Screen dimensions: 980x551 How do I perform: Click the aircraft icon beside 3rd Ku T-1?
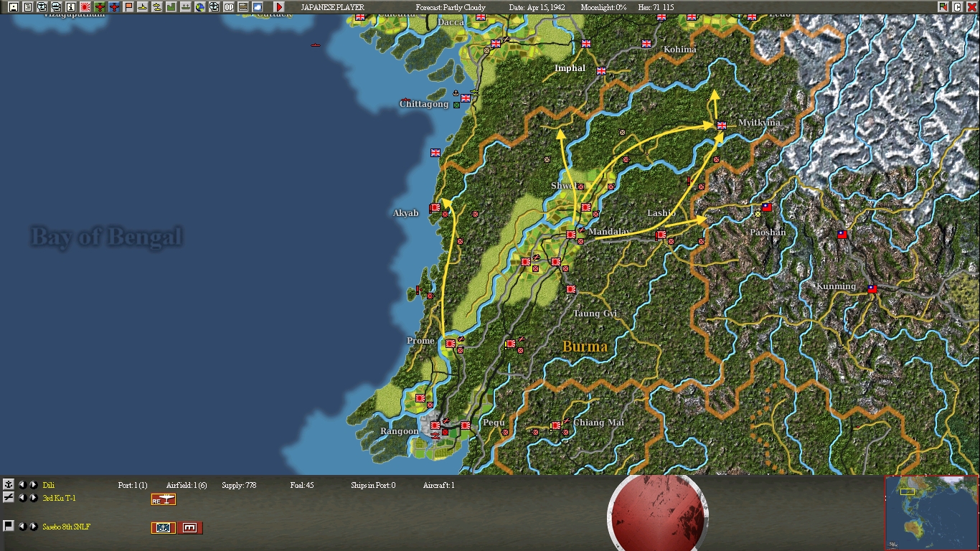pyautogui.click(x=9, y=497)
